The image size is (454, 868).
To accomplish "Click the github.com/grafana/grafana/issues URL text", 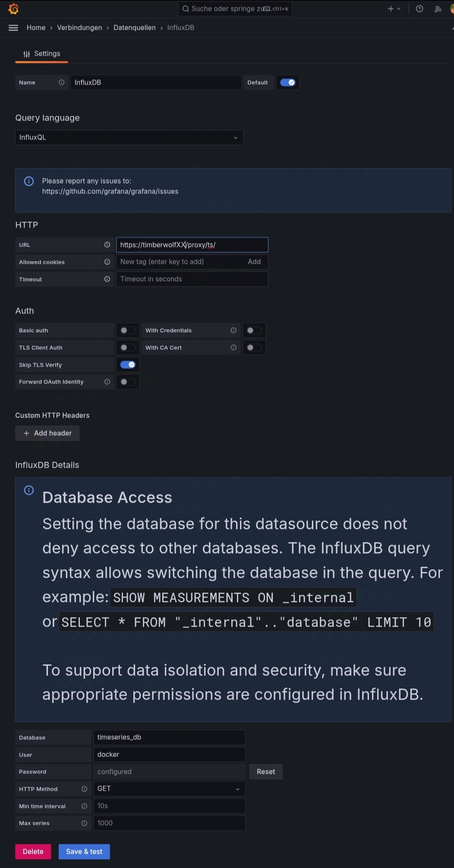I will coord(110,191).
